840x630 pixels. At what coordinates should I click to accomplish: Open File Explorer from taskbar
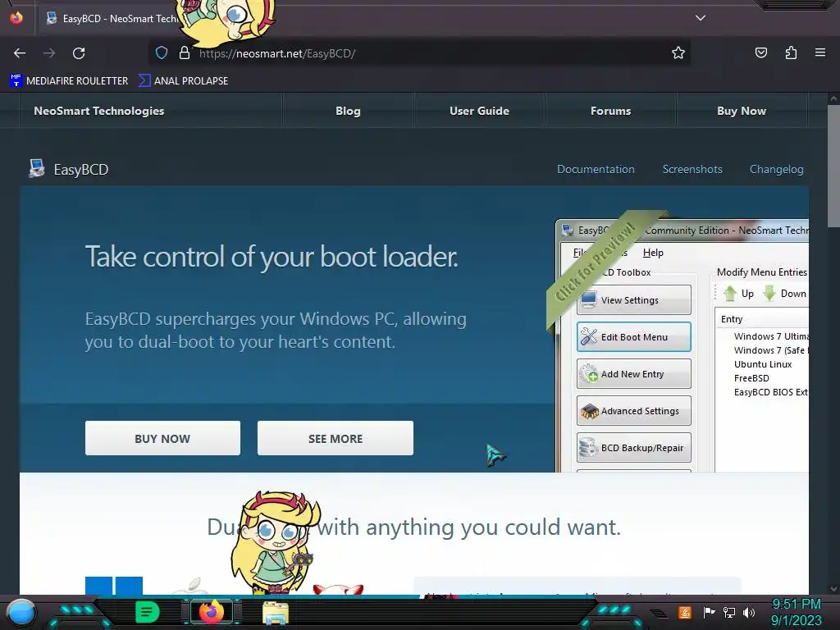click(276, 613)
